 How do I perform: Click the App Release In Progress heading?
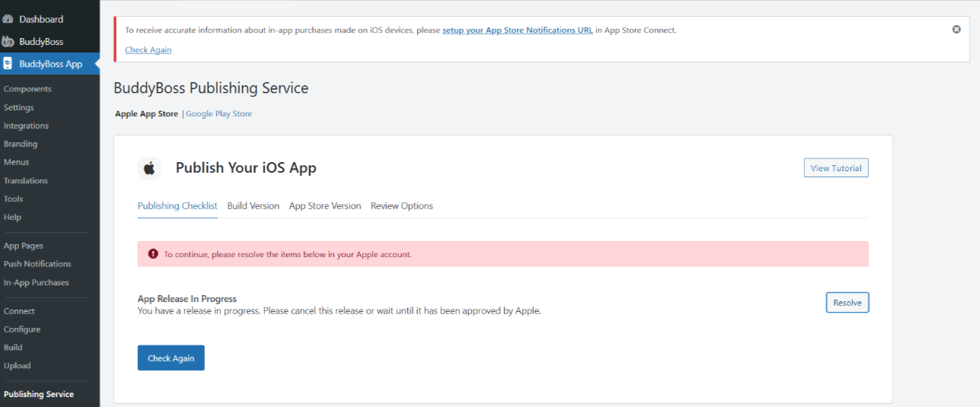(187, 299)
